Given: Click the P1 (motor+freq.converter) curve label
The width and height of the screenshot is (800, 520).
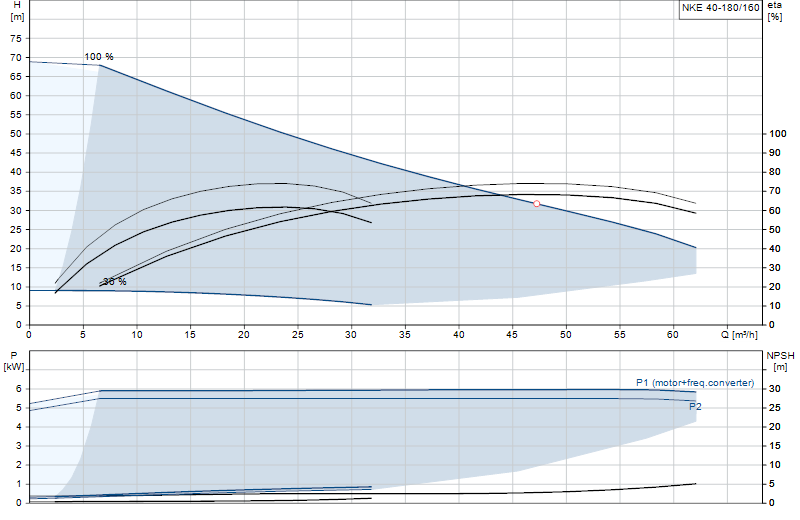Looking at the screenshot, I should click(x=695, y=383).
